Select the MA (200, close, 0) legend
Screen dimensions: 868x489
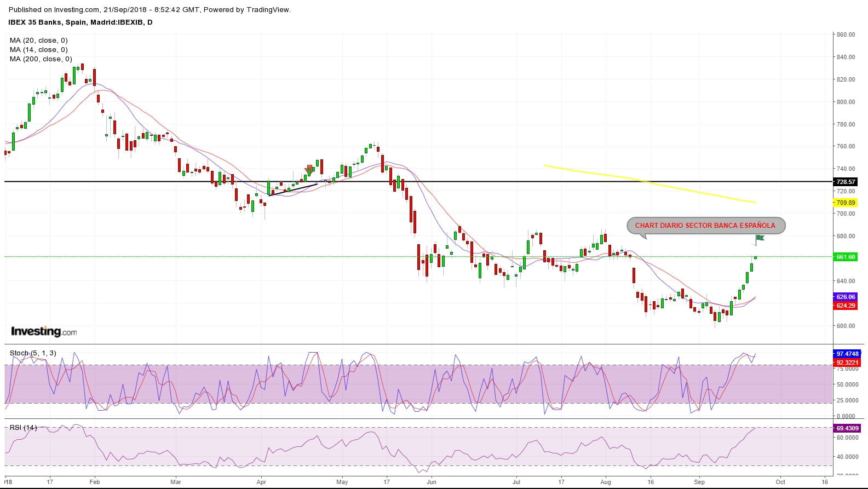pyautogui.click(x=41, y=59)
